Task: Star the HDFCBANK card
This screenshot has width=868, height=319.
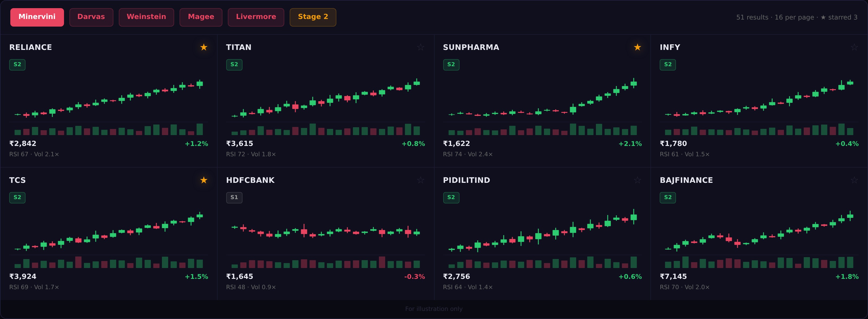Action: tap(420, 180)
